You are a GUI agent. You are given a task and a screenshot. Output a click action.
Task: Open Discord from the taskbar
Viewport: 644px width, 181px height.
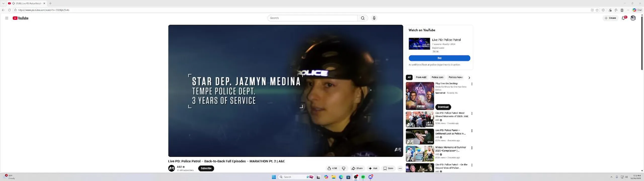pos(371,177)
